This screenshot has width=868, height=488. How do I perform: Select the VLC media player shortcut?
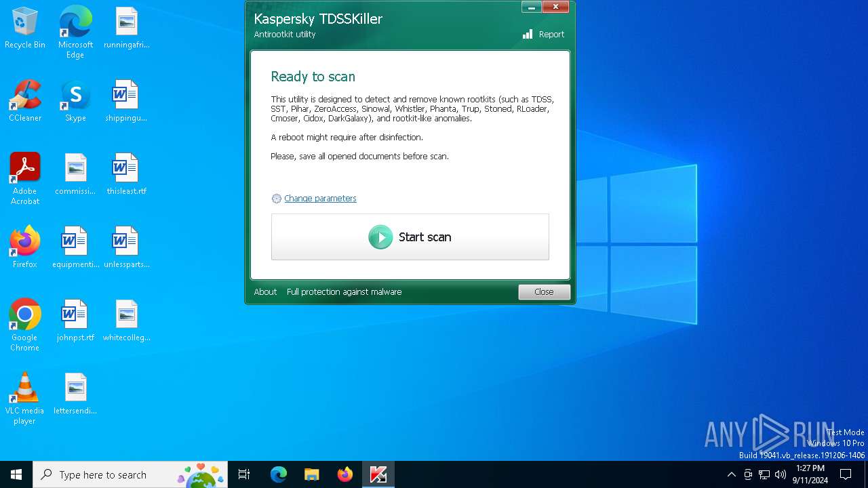25,399
